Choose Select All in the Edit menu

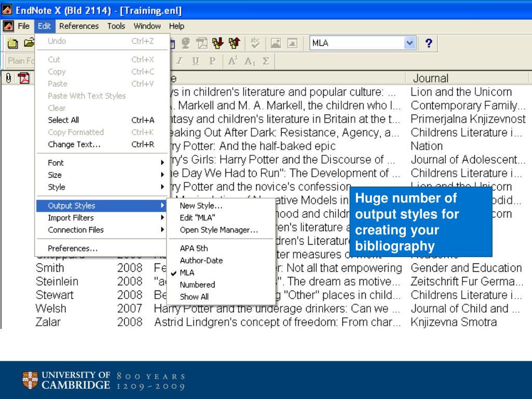pyautogui.click(x=101, y=120)
